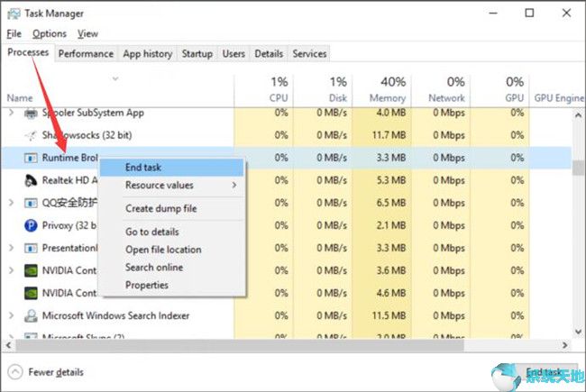Switch to the App history tab

click(148, 54)
